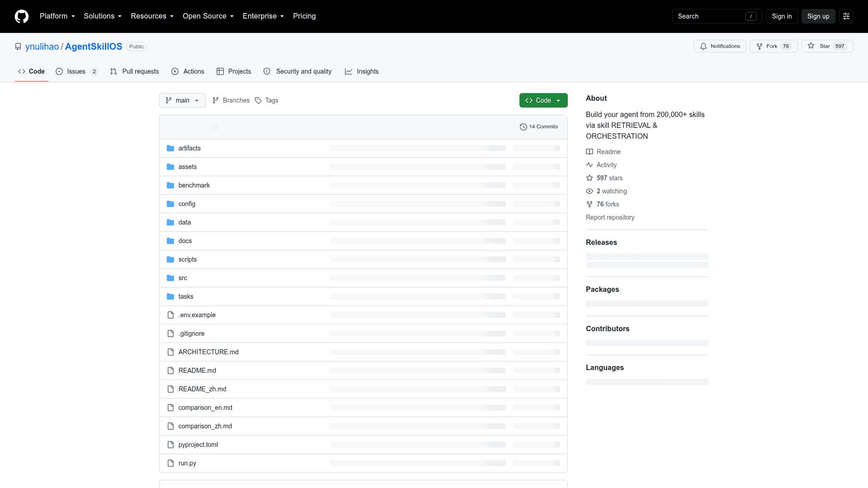Open the main branch selector

183,100
